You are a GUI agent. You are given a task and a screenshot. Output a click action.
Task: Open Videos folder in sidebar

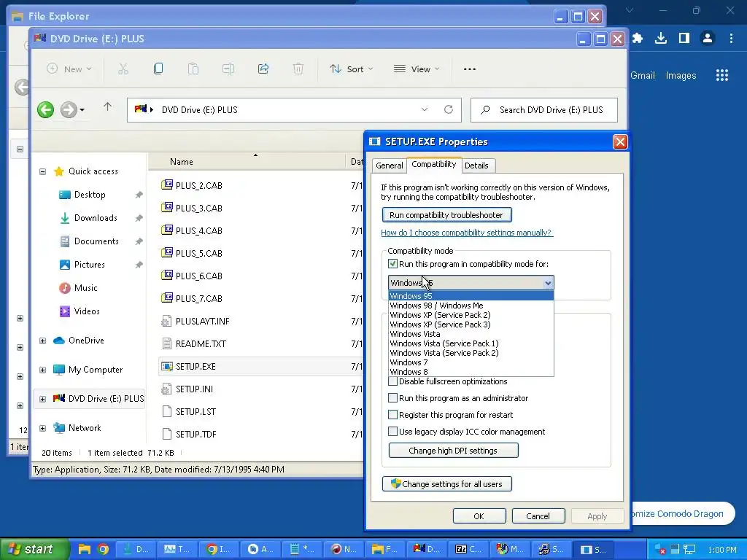point(87,311)
